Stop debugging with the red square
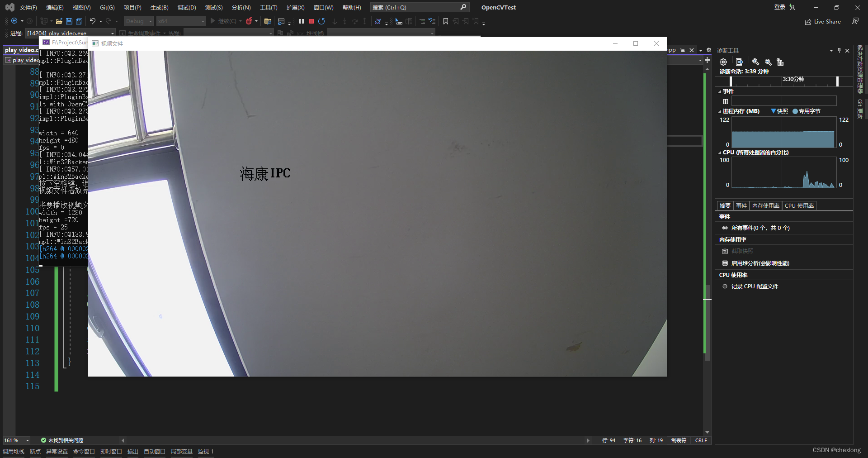The image size is (868, 458). coord(311,21)
